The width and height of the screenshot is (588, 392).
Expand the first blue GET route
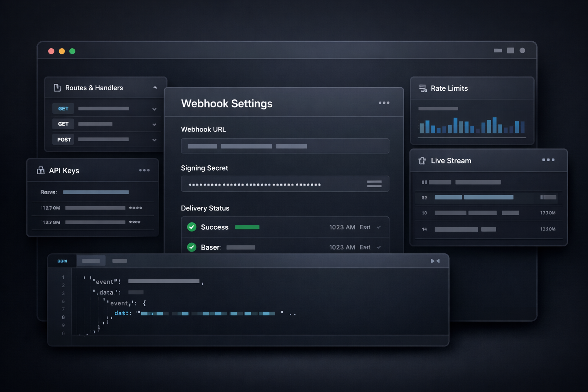pos(154,109)
